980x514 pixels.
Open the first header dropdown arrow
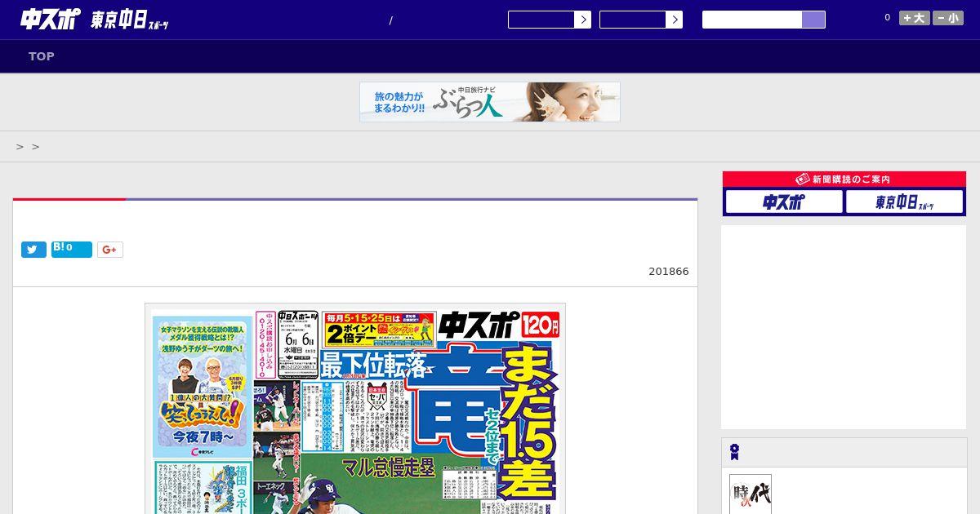(x=582, y=20)
